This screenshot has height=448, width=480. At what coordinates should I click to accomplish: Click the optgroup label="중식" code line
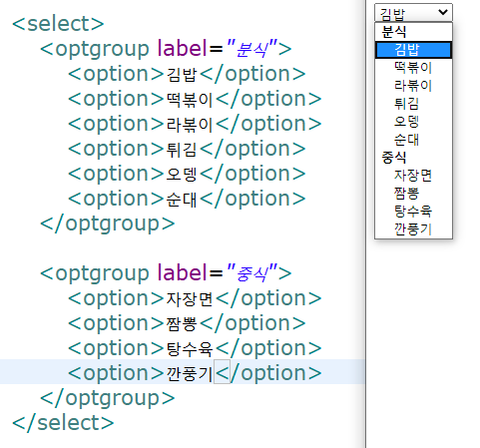[166, 273]
